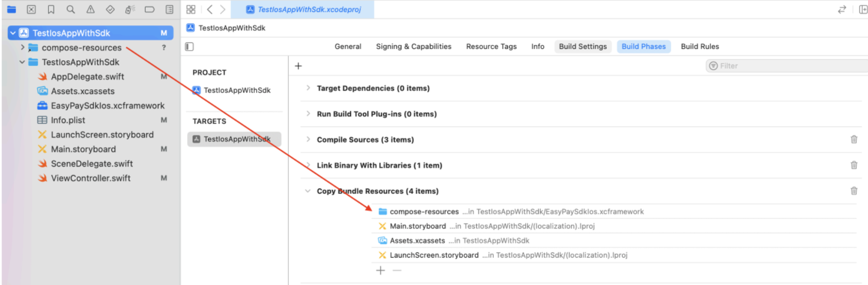Remove a bundle resource with minus button
This screenshot has height=285, width=868.
(397, 271)
